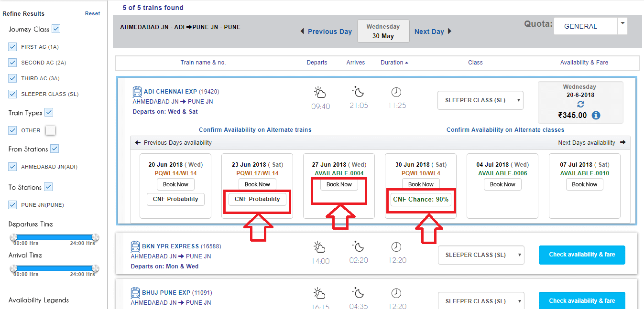The width and height of the screenshot is (644, 309).
Task: Open the class selector for BKN YPR EXPRESS
Action: [x=481, y=255]
